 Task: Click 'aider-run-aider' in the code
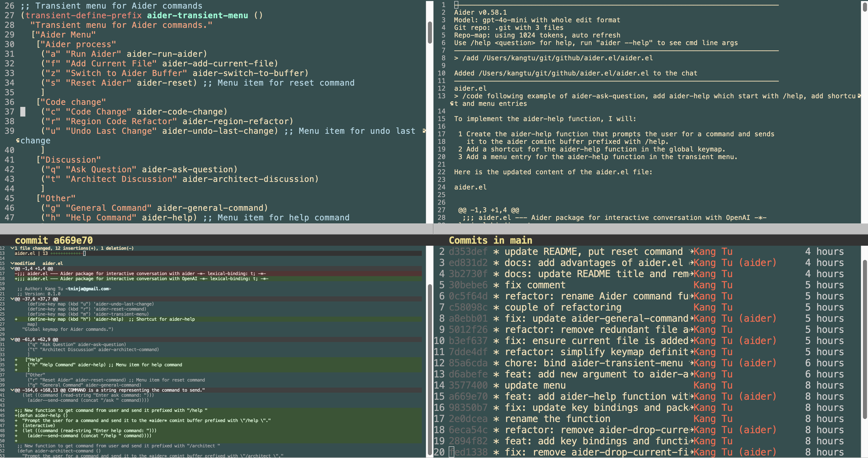pos(165,54)
